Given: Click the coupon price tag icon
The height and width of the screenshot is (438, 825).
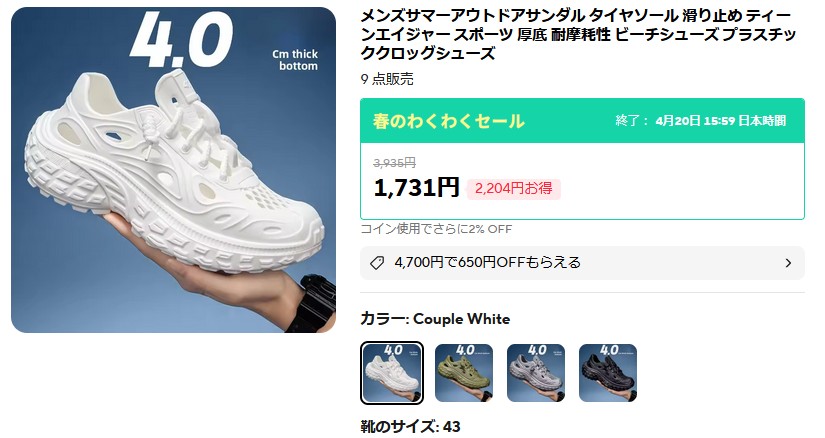Looking at the screenshot, I should tap(377, 263).
